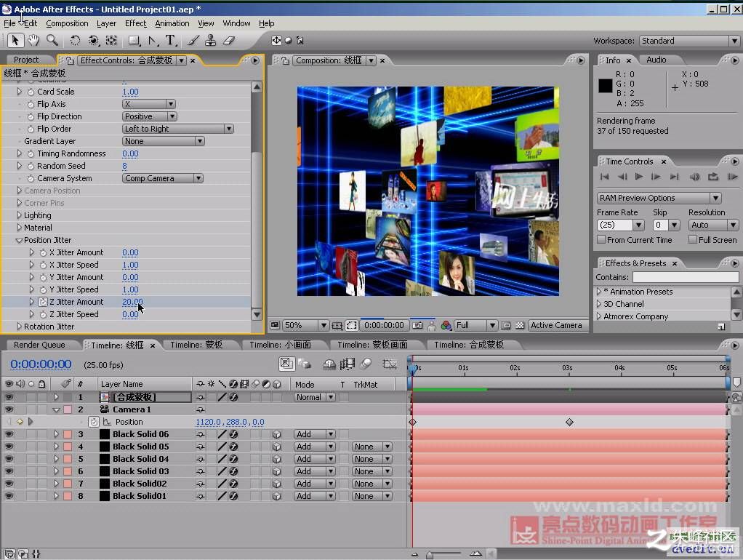Expand the 3D Channel presets folder
The width and height of the screenshot is (743, 560).
coord(599,304)
